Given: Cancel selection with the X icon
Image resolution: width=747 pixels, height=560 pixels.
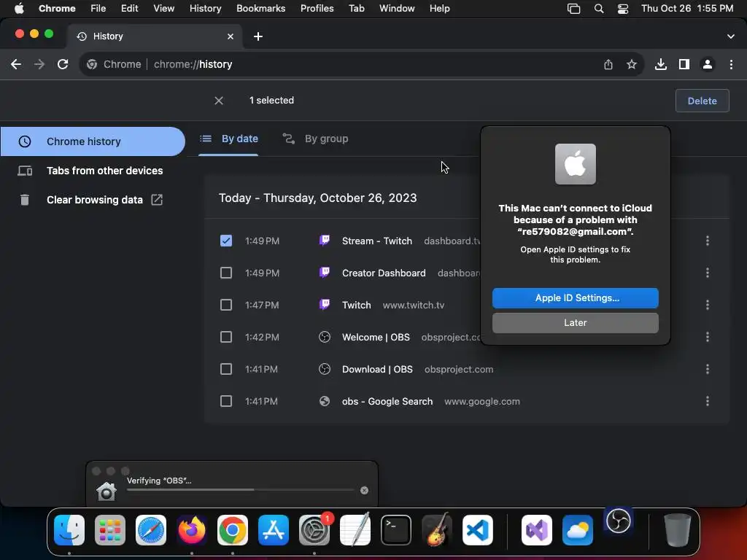Looking at the screenshot, I should (x=219, y=101).
